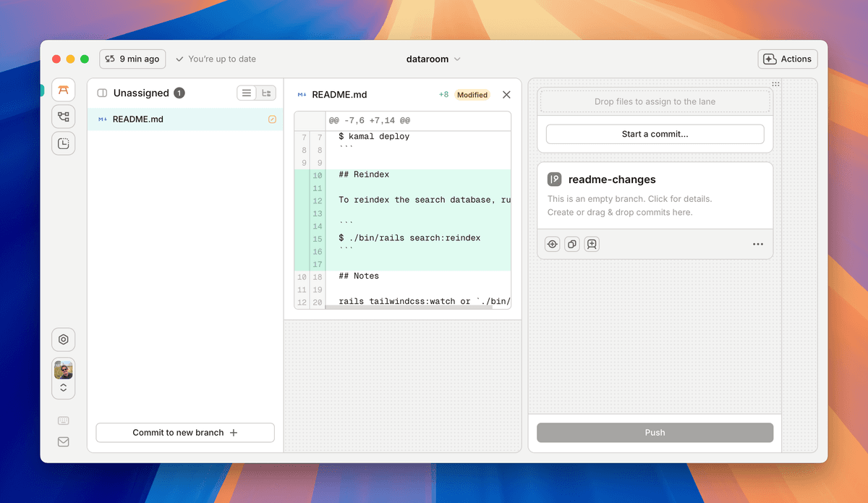The height and width of the screenshot is (503, 868).
Task: Switch file list to list view
Action: 247,93
